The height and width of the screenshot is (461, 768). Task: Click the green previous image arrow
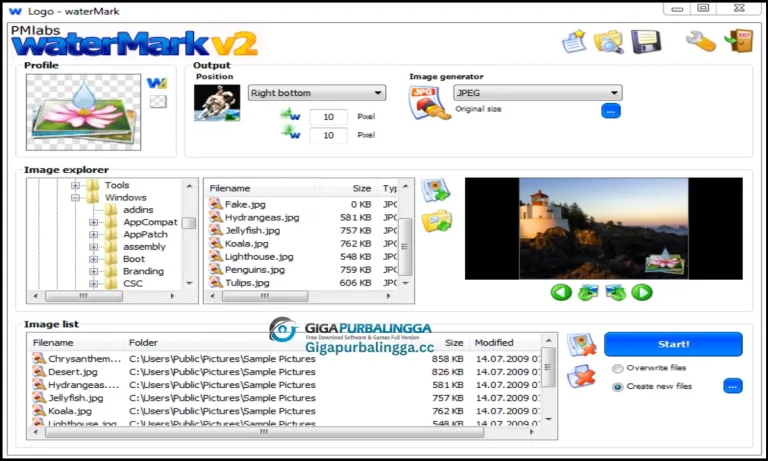(561, 292)
